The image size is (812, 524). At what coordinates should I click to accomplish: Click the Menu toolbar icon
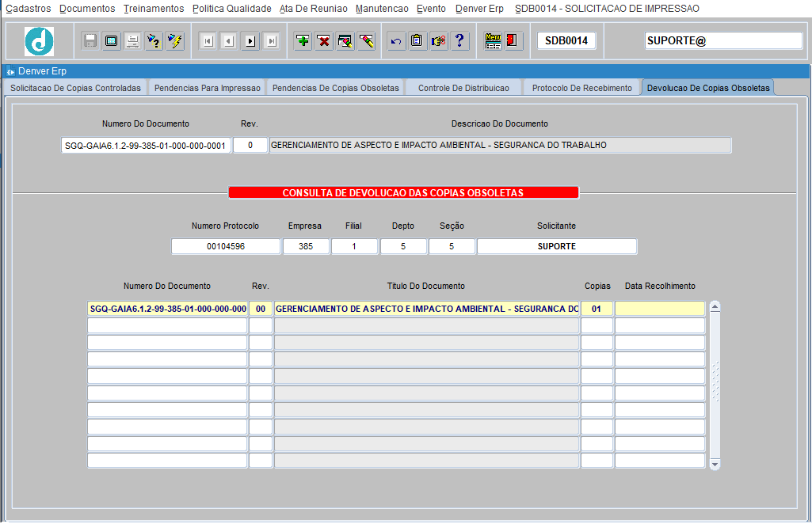(x=493, y=41)
